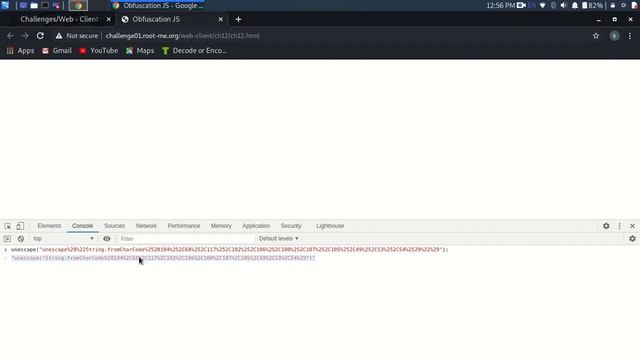The width and height of the screenshot is (640, 360).
Task: Open console settings gear
Action: tap(632, 239)
